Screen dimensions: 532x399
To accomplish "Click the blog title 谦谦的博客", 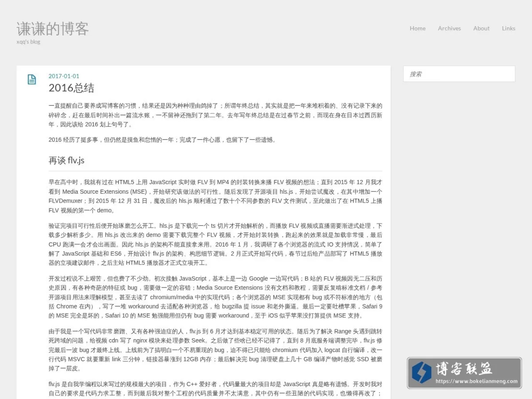I will [x=53, y=29].
